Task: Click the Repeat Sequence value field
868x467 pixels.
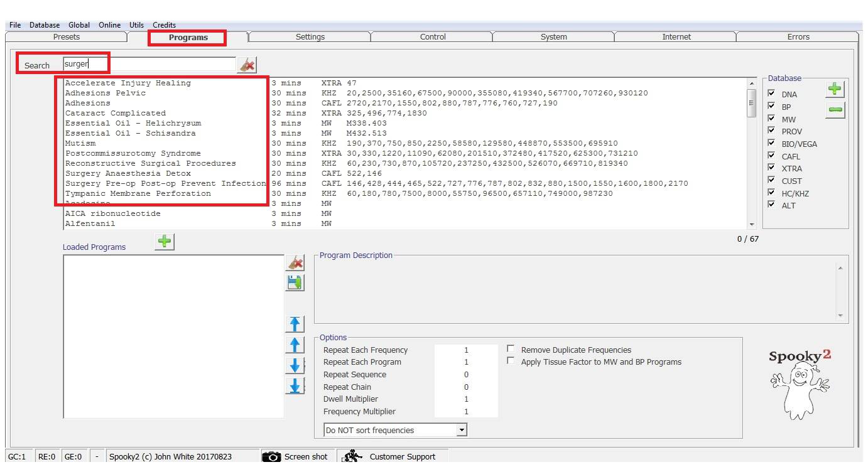Action: coord(466,375)
